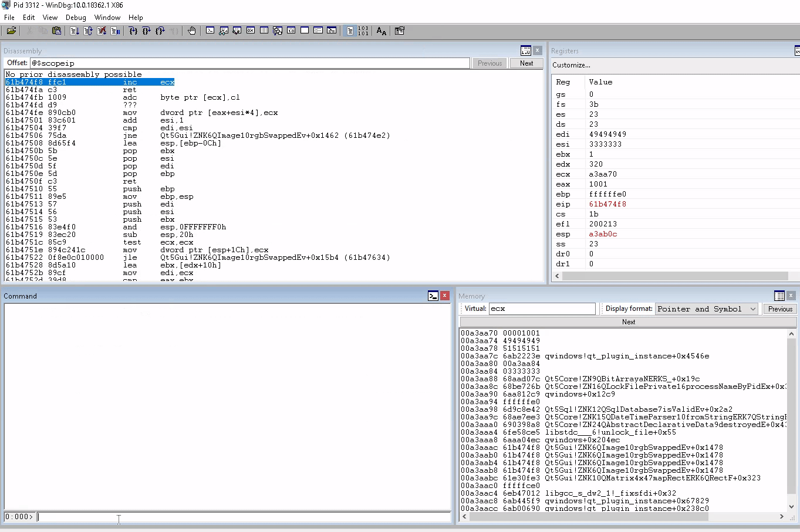Click the Watch window toolbar icon
This screenshot has height=532, width=800.
tap(224, 30)
